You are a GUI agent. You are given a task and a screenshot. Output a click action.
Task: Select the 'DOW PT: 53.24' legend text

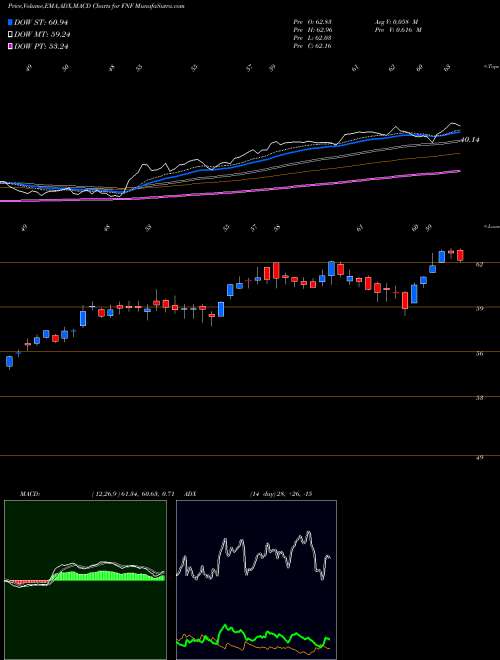coord(41,46)
